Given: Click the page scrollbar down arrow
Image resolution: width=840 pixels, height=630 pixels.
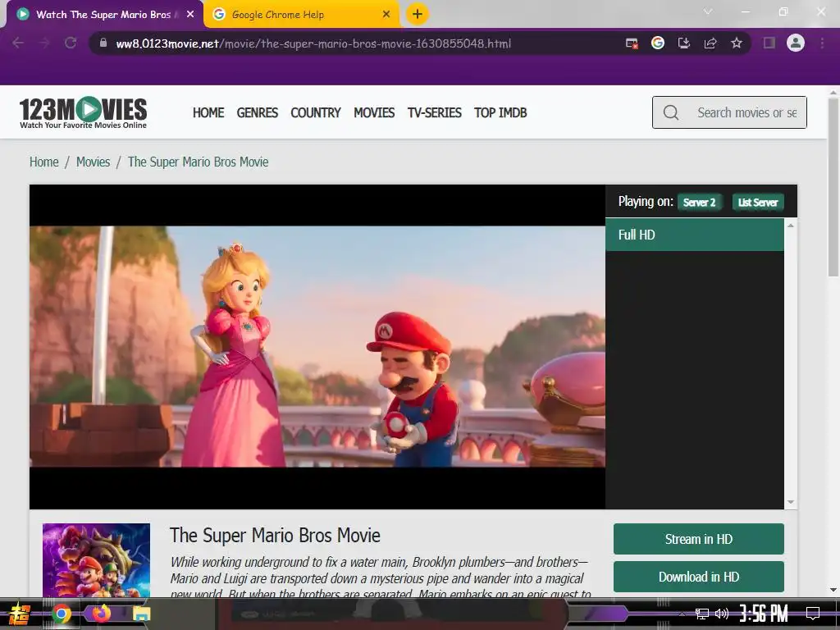Looking at the screenshot, I should click(833, 590).
